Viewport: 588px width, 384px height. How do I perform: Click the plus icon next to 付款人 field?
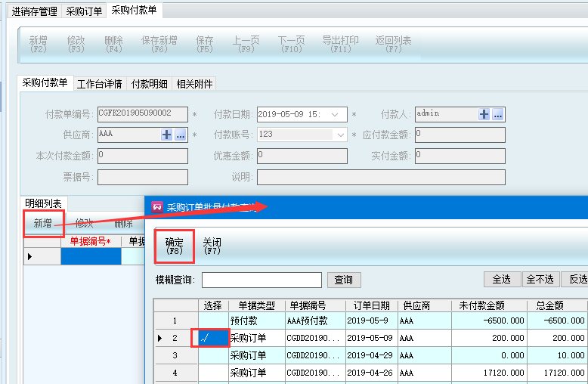484,114
